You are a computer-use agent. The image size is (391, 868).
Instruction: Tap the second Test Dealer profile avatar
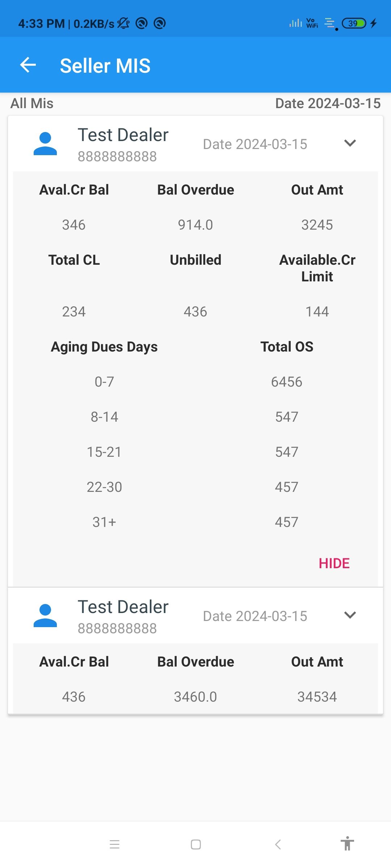45,615
